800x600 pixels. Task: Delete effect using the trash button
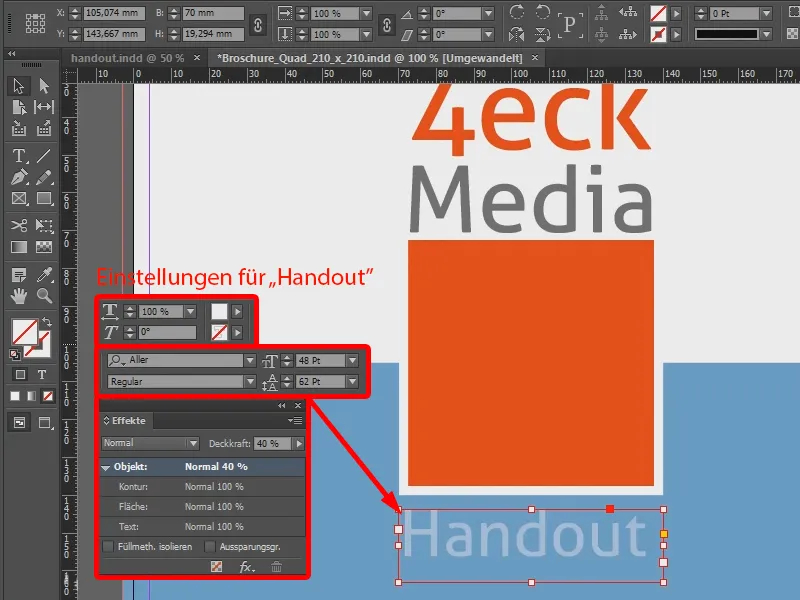click(x=277, y=566)
